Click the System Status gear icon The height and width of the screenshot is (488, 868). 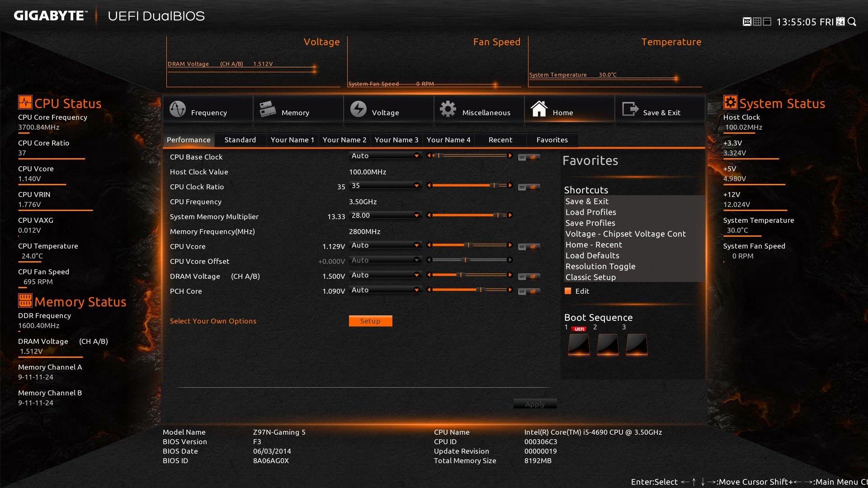(731, 102)
